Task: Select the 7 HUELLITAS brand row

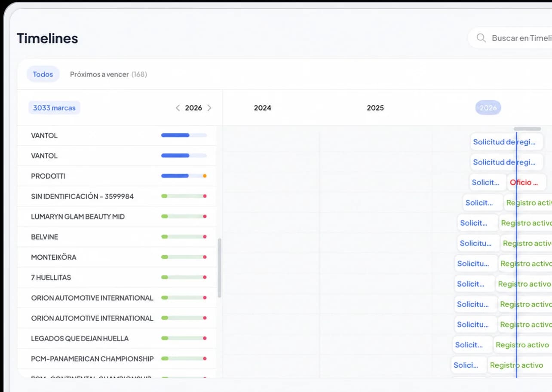Action: pyautogui.click(x=117, y=277)
